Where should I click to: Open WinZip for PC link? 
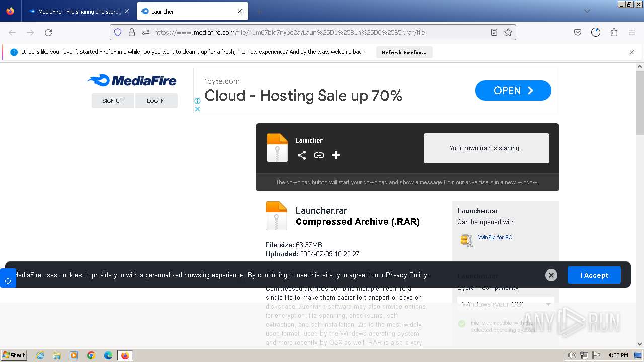coord(495,237)
